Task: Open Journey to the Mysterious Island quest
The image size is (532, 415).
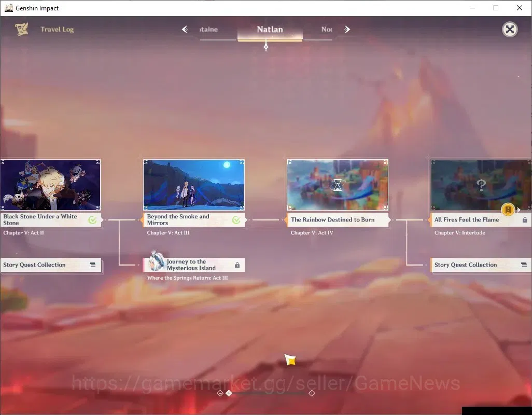Action: (194, 265)
